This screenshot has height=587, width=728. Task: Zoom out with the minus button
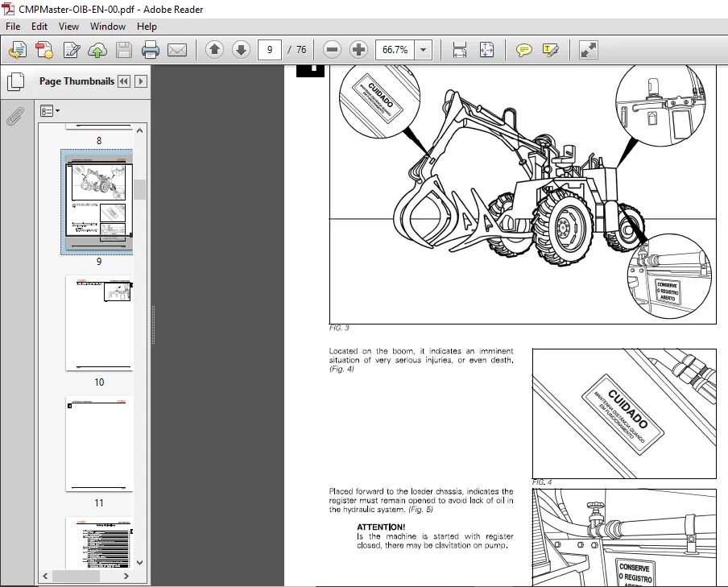332,49
